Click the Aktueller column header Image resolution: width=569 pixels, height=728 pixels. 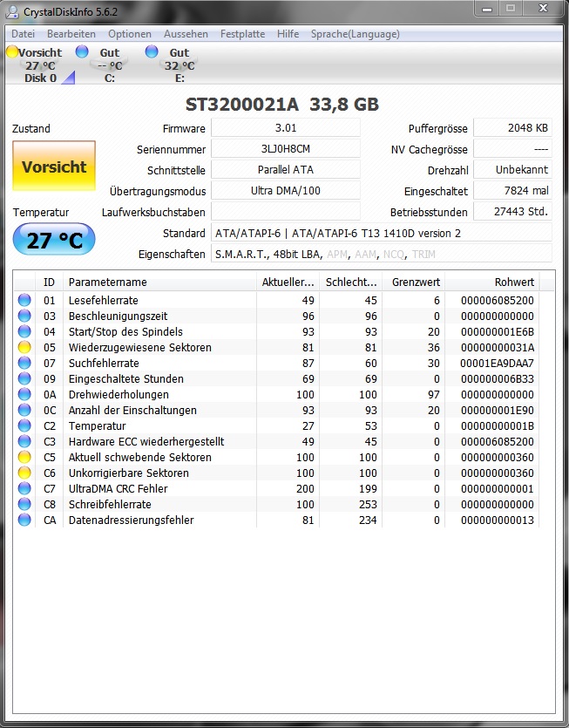288,282
